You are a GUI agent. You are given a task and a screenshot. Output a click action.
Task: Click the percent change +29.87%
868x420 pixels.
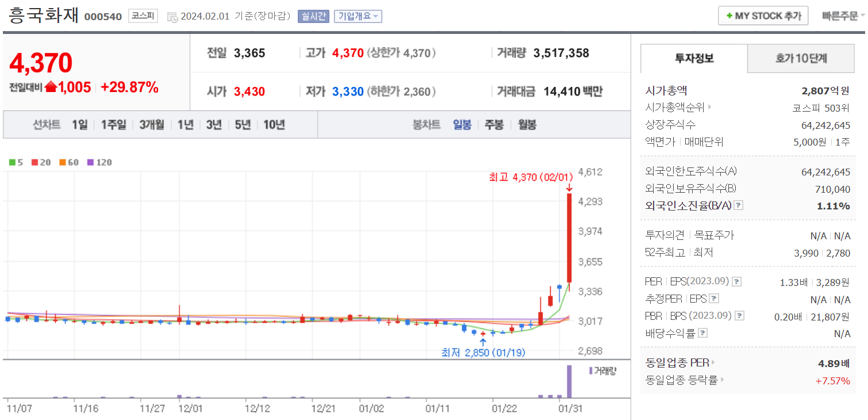pos(129,87)
